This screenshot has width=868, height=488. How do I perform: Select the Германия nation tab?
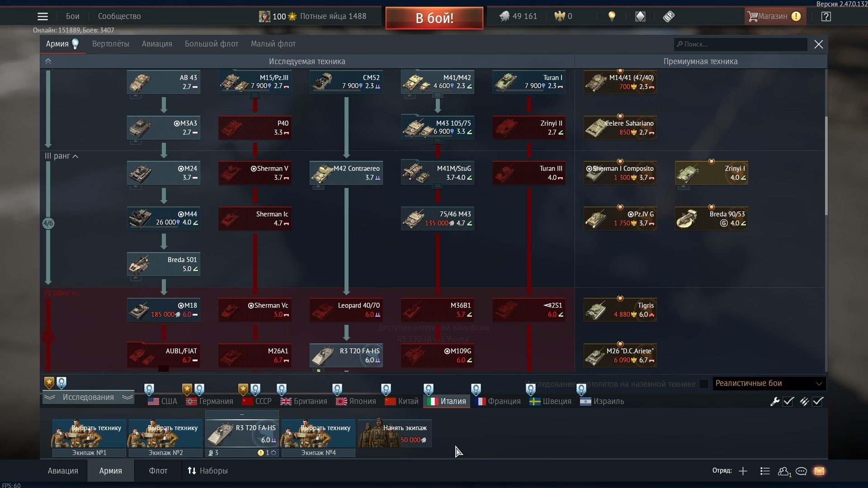tap(210, 401)
